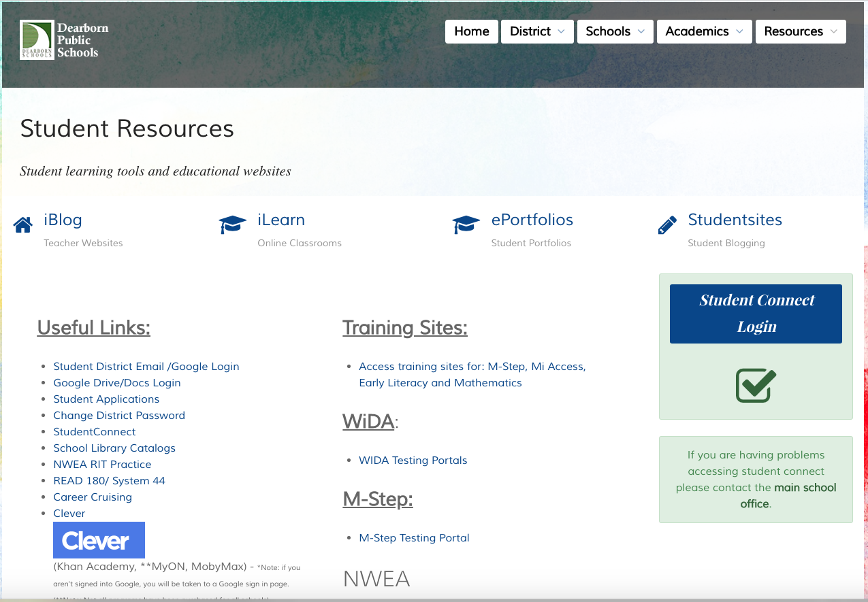
Task: Open the Change District Password link
Action: coord(119,415)
